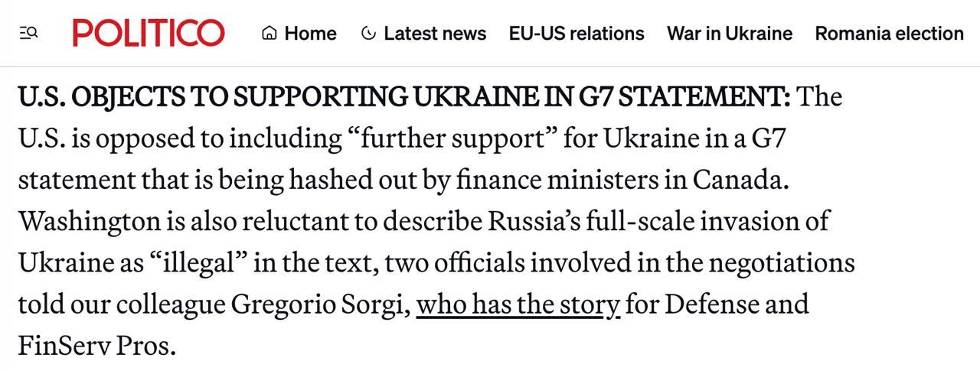
Task: Follow the "who has the story" link
Action: 518,304
